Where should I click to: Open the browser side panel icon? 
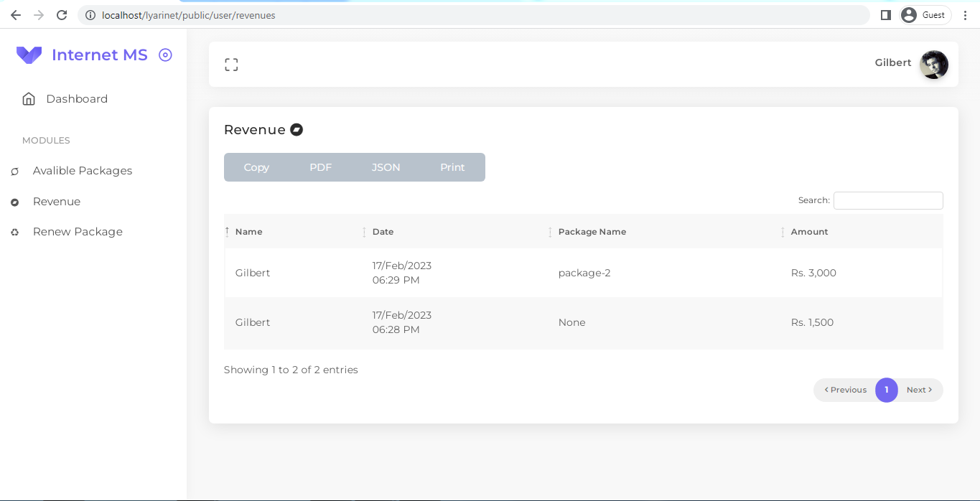click(885, 14)
